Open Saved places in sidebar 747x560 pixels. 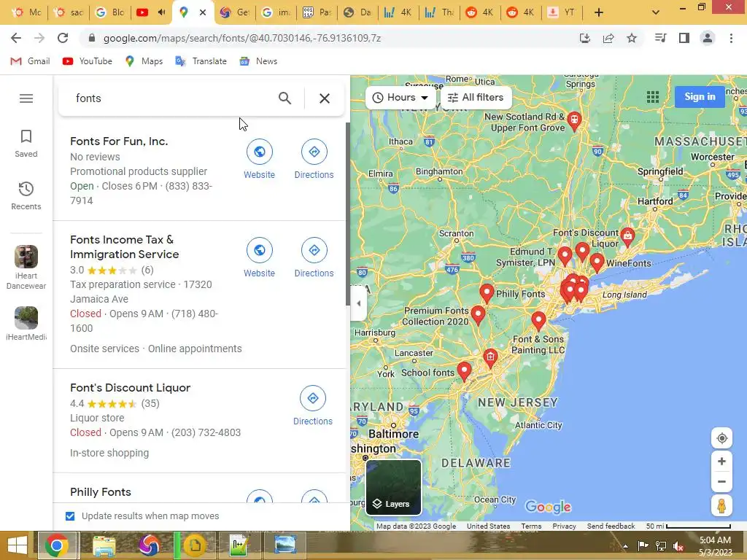[26, 144]
